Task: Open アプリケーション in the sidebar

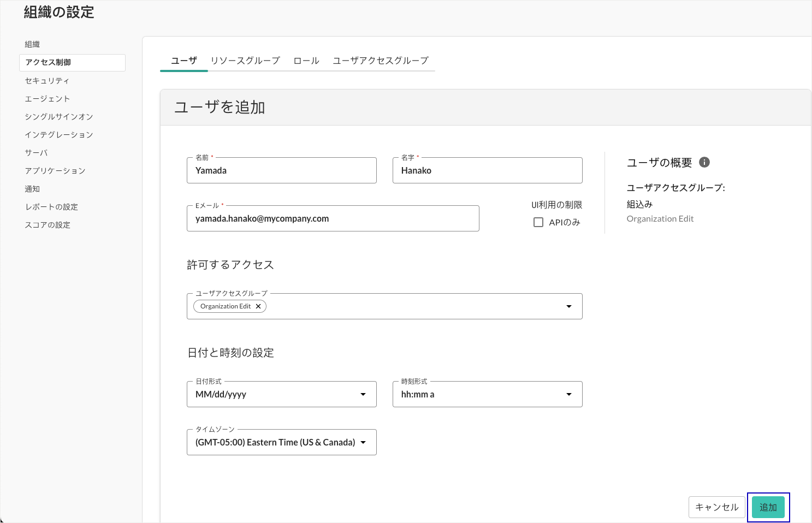Action: pyautogui.click(x=55, y=170)
